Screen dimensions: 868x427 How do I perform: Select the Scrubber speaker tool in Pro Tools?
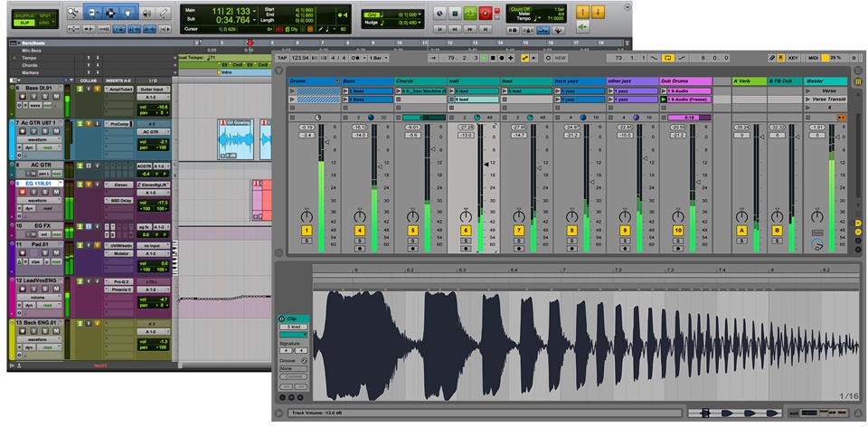(146, 12)
